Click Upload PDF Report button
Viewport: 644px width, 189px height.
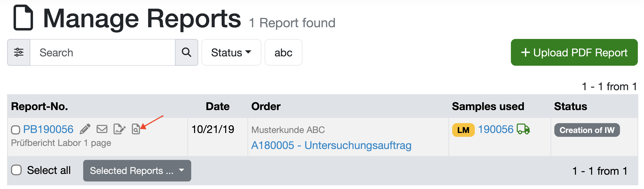[x=574, y=52]
